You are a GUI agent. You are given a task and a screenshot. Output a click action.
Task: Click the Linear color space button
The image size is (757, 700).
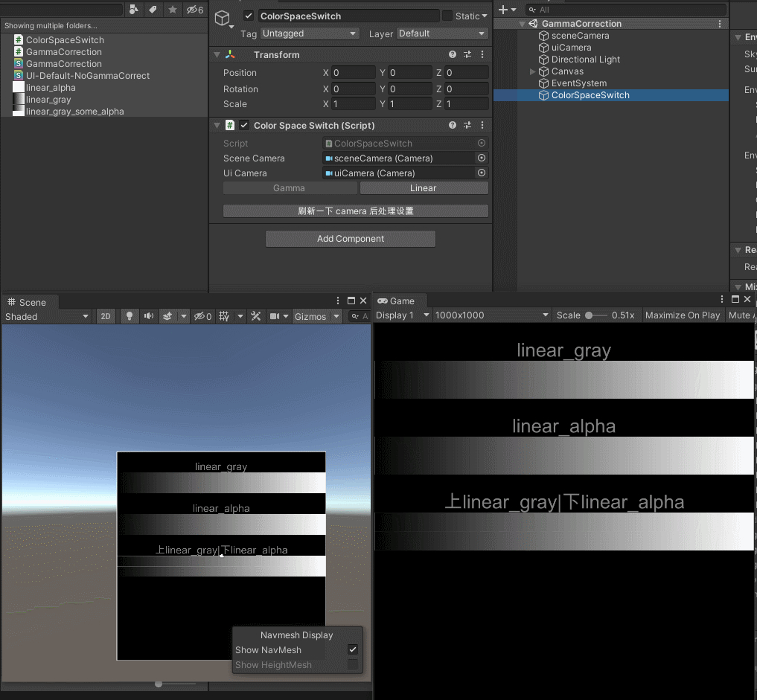tap(423, 187)
